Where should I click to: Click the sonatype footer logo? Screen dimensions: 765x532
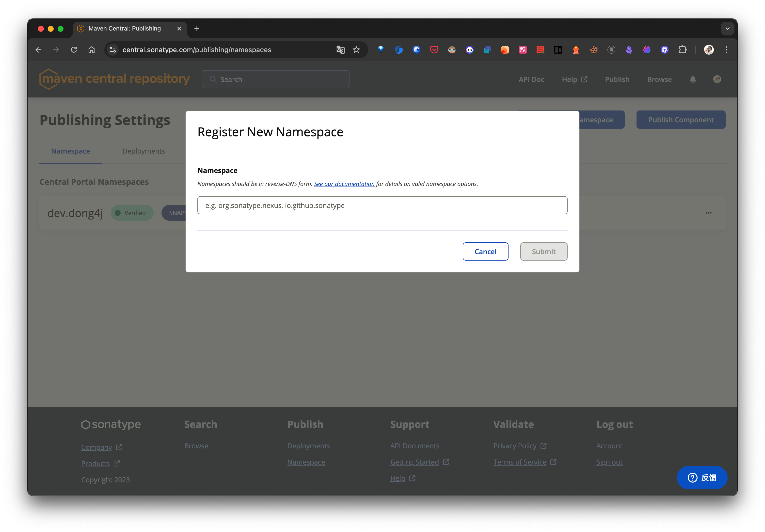click(x=111, y=424)
